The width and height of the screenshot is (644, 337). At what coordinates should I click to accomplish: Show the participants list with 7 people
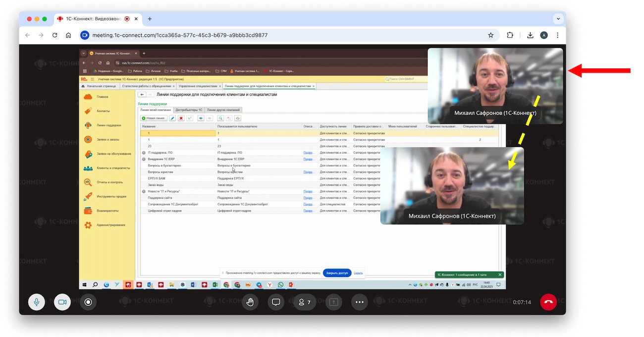point(304,302)
